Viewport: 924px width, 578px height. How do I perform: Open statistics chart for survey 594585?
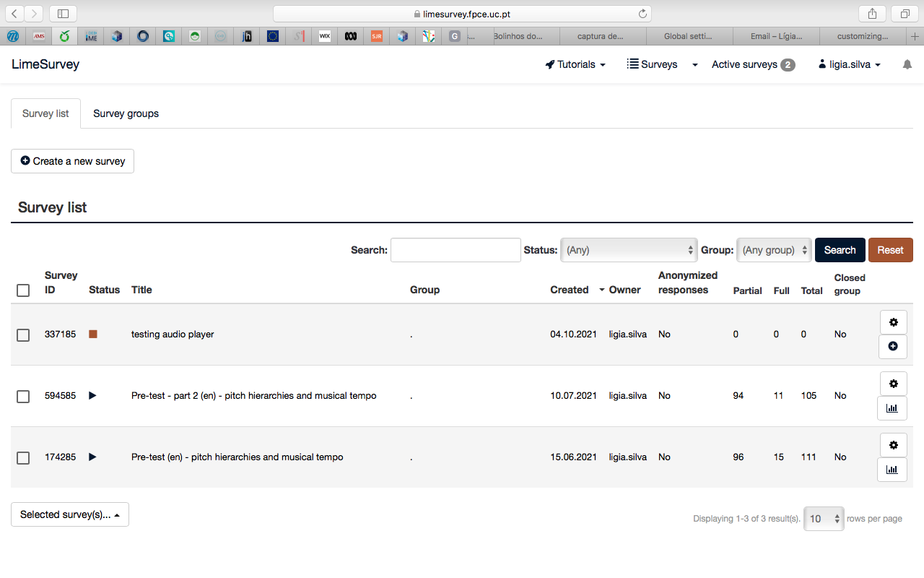tap(892, 408)
